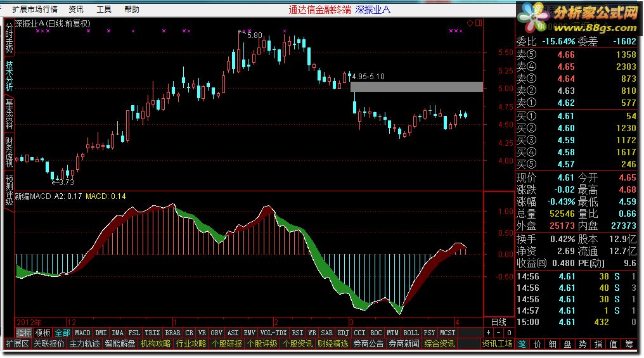The height and width of the screenshot is (358, 644).
Task: Open the 行业攻略 tab
Action: click(191, 343)
